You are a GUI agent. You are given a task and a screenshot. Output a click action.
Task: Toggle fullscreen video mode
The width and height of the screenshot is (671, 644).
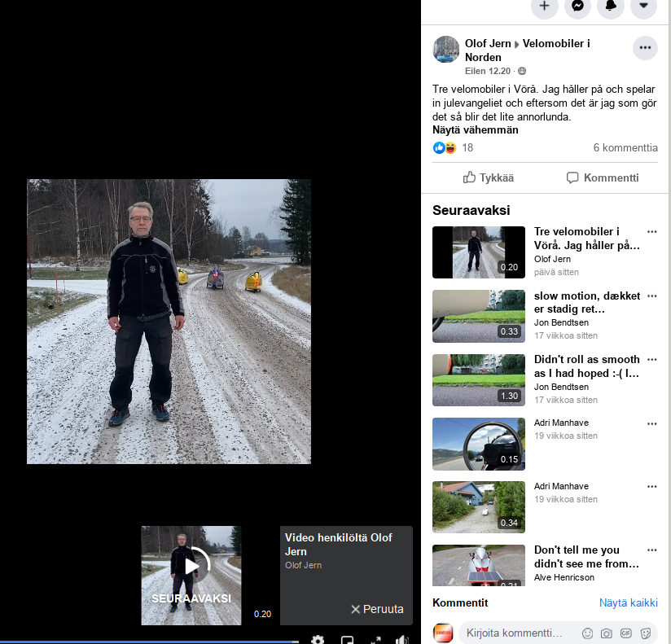point(375,640)
